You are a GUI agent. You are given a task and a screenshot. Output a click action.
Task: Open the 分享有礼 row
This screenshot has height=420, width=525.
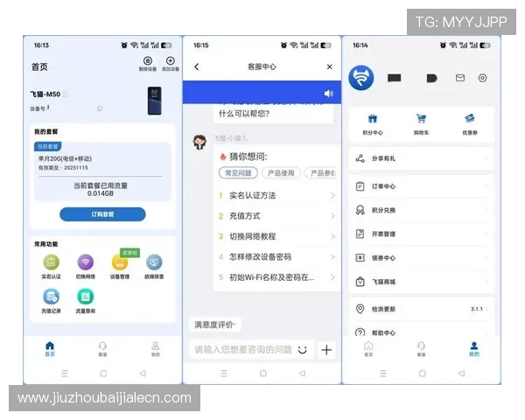421,158
